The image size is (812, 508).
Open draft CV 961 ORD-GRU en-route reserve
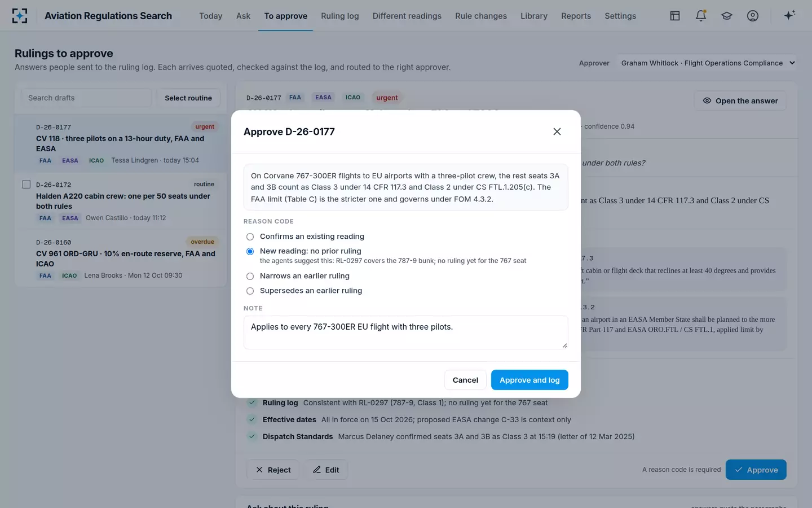pos(121,259)
